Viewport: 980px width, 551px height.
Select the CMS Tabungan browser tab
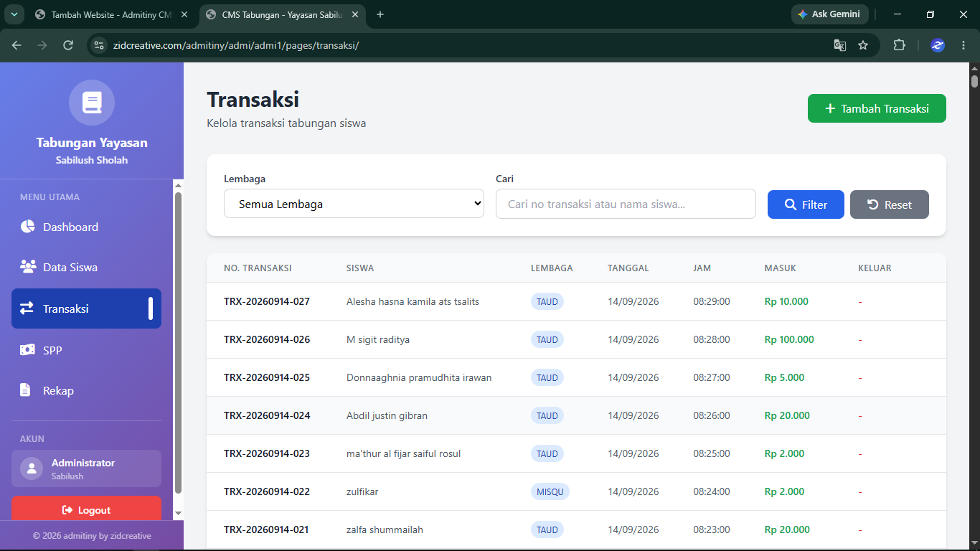click(x=281, y=14)
